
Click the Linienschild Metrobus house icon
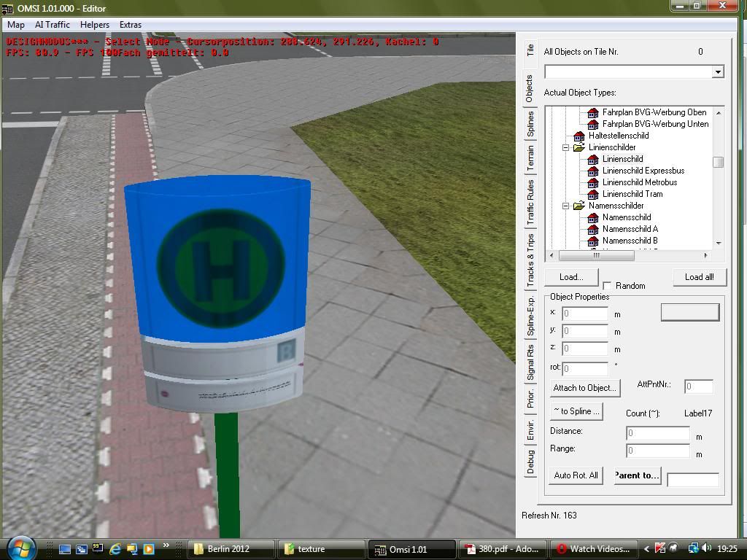[593, 183]
